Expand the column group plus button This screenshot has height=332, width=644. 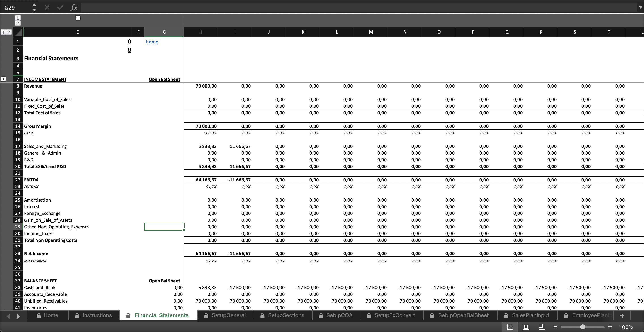(x=78, y=18)
